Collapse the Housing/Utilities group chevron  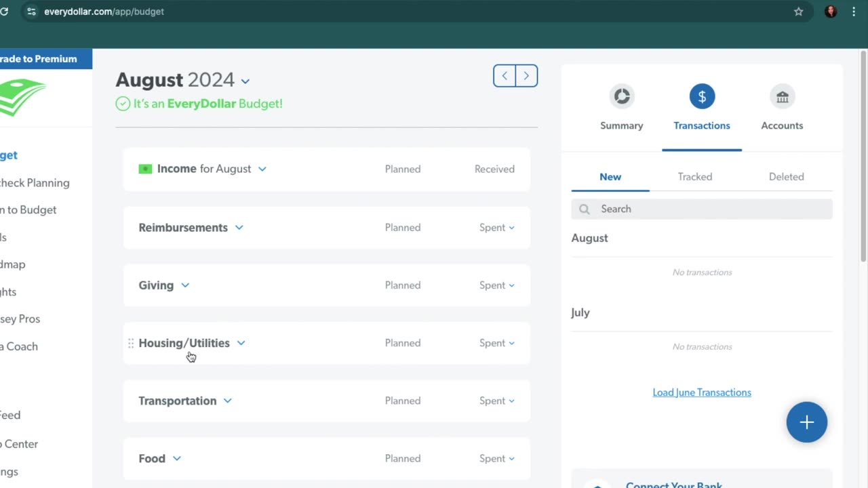[x=241, y=343]
